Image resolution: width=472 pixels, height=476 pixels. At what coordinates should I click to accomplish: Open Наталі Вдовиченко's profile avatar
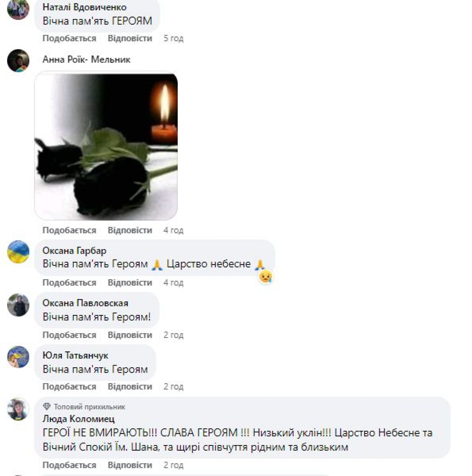18,9
